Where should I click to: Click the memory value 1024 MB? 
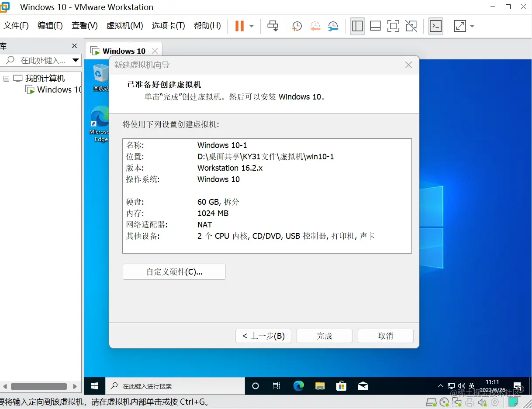213,213
